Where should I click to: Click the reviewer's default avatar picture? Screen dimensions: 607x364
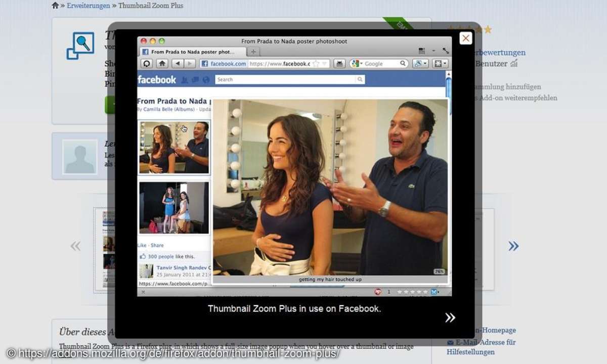point(80,157)
